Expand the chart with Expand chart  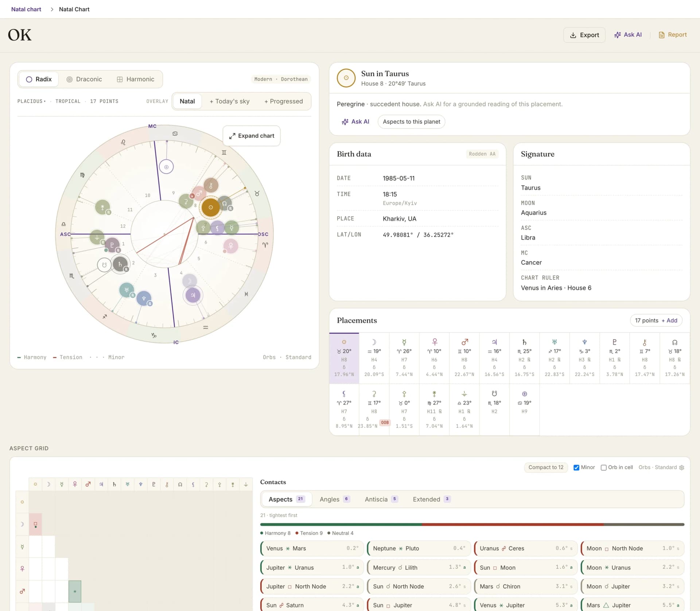252,136
